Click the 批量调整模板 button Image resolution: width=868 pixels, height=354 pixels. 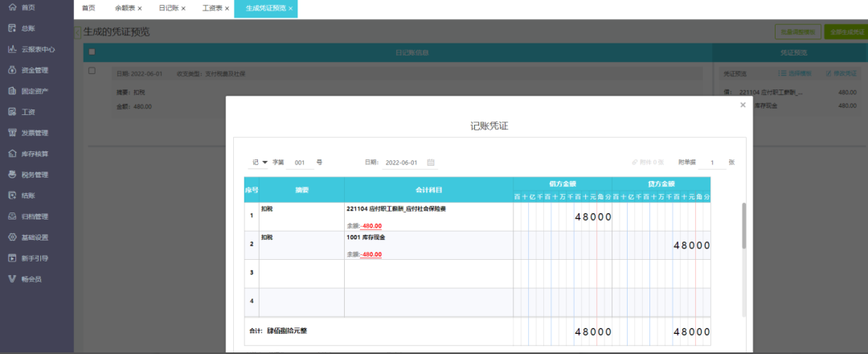click(798, 32)
